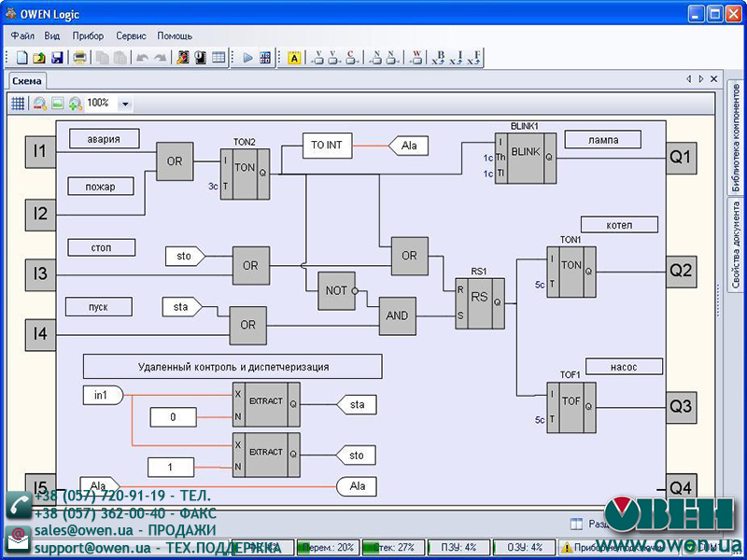
Task: Click the Q1 output terminal
Action: coord(681,157)
